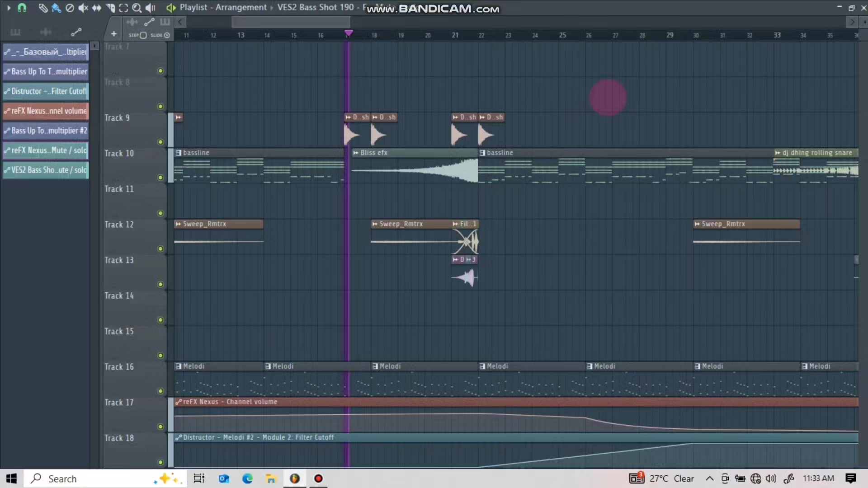Select the Delete tool
The image size is (868, 488).
coord(70,8)
